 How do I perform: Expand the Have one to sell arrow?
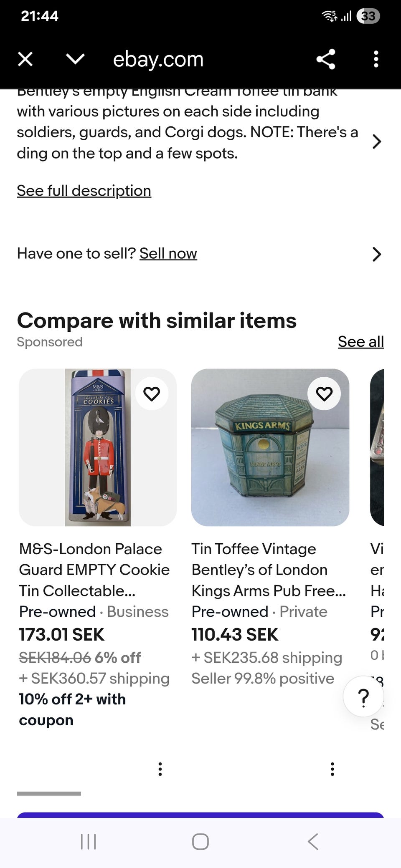[x=376, y=254]
